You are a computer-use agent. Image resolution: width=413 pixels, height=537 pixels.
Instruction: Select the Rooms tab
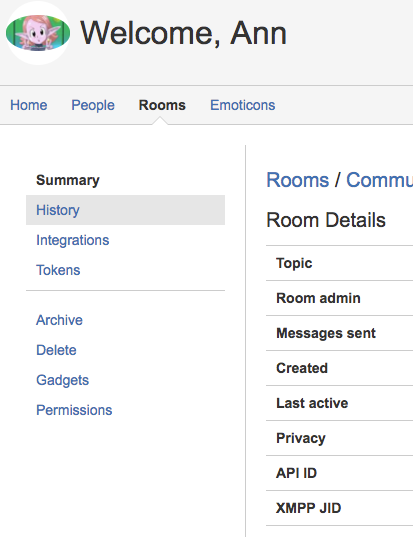point(162,105)
